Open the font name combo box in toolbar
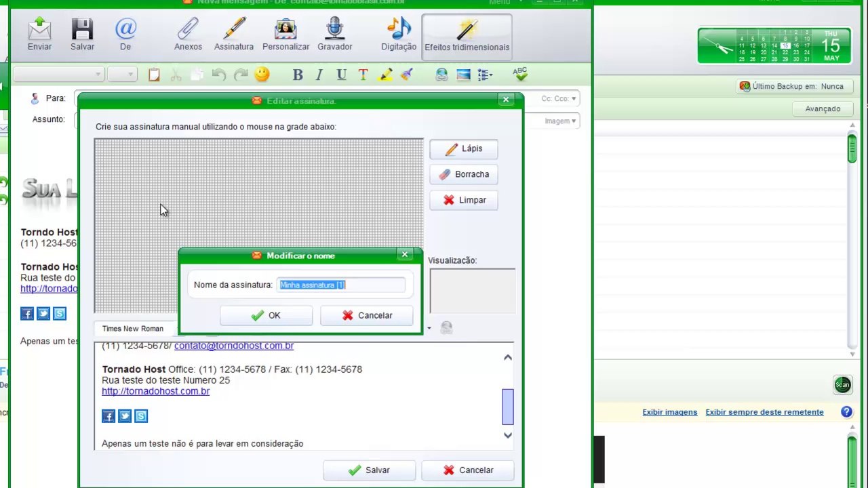868x488 pixels. point(58,74)
